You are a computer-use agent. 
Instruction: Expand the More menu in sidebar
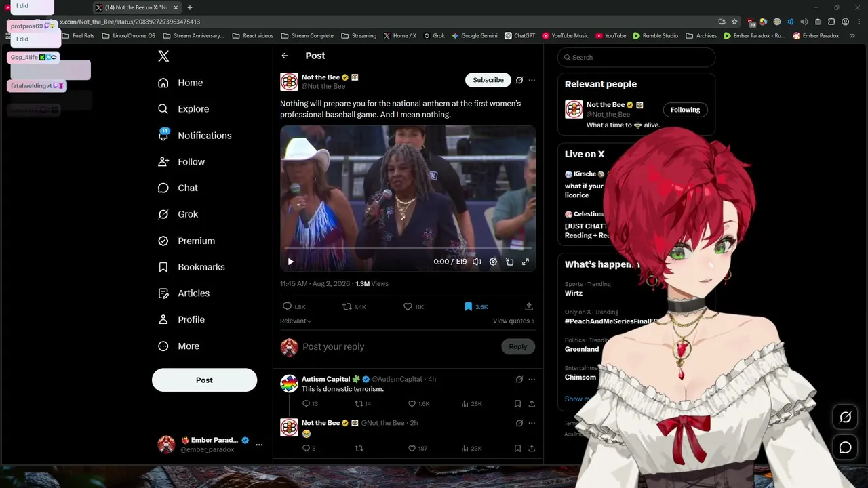178,346
